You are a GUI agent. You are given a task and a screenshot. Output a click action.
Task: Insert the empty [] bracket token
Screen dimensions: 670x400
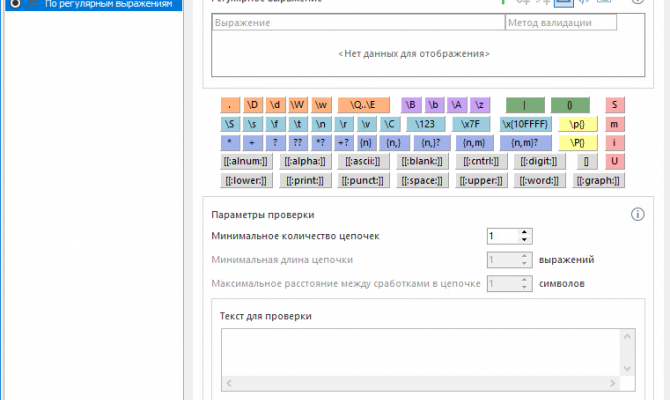(586, 161)
